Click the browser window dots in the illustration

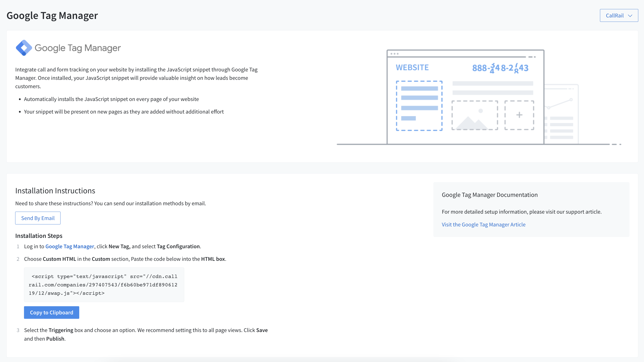click(394, 54)
